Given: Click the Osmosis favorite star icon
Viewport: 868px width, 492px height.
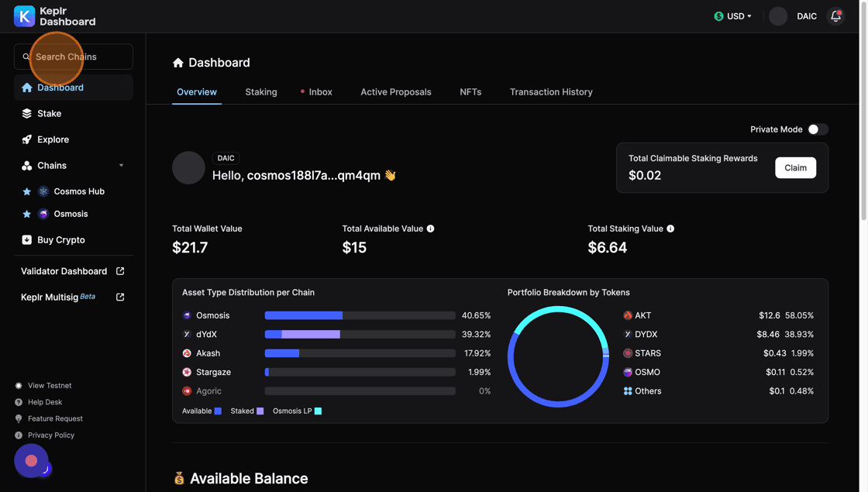Looking at the screenshot, I should pos(27,214).
